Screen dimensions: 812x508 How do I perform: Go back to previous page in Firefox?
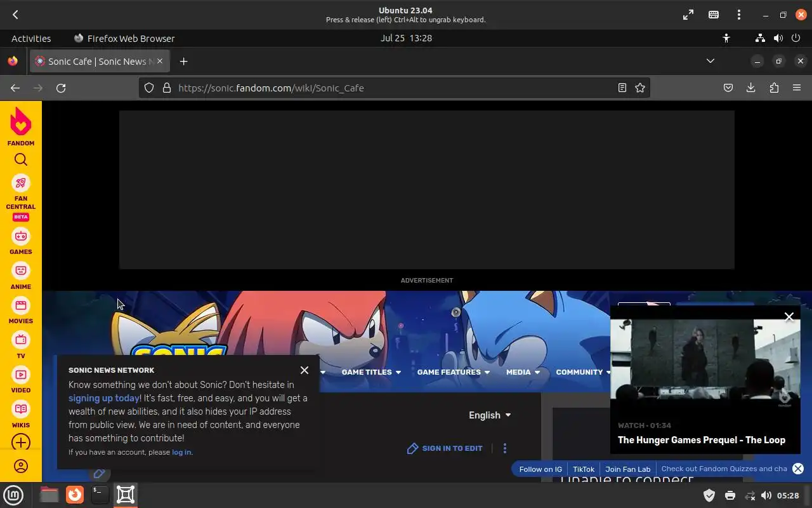click(x=15, y=88)
